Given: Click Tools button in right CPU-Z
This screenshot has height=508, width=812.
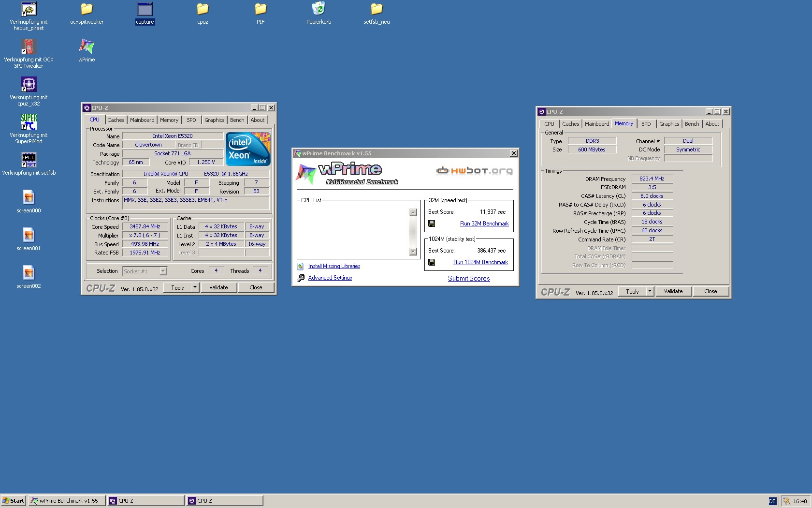Looking at the screenshot, I should click(x=632, y=291).
